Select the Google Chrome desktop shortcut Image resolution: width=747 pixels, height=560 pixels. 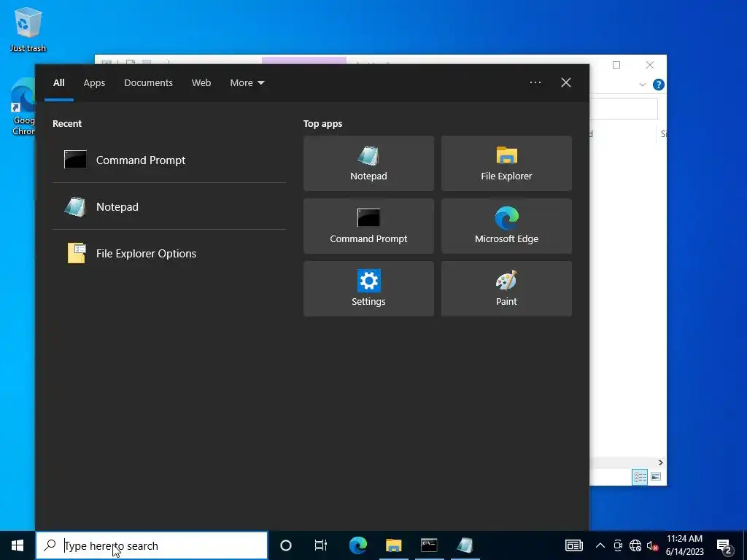(x=22, y=106)
